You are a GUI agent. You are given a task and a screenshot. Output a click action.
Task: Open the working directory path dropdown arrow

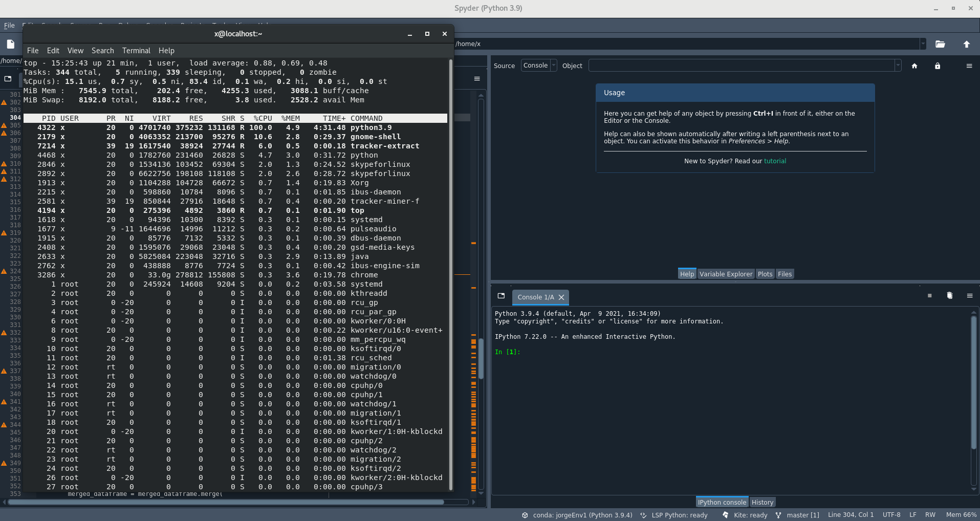tap(923, 44)
